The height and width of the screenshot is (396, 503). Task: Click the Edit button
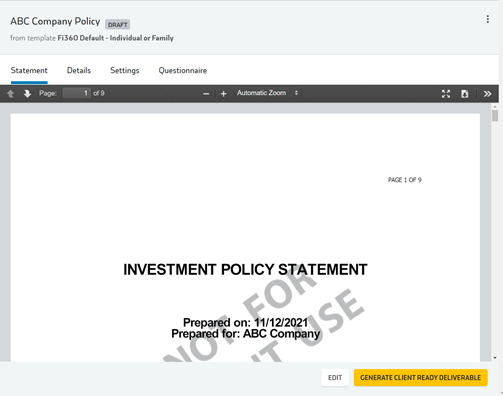tap(335, 378)
